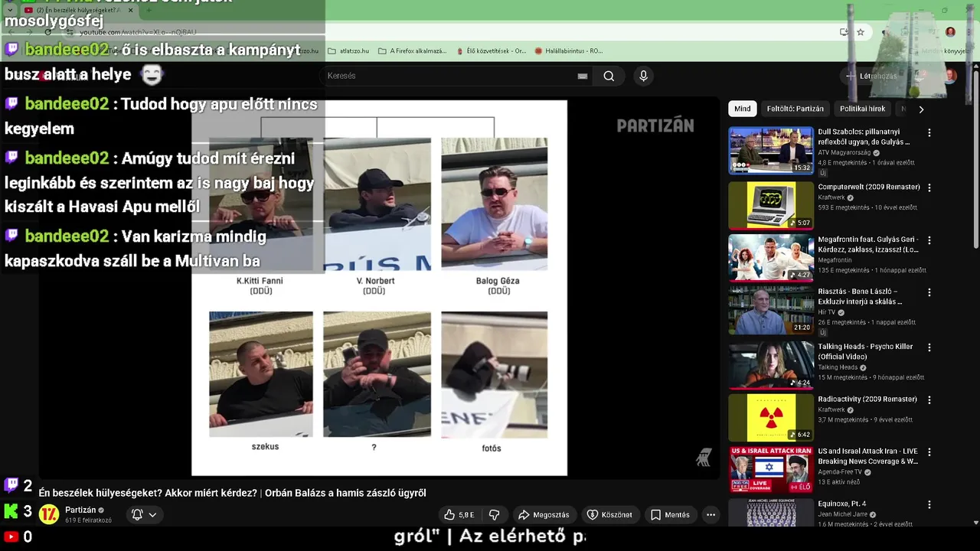The height and width of the screenshot is (551, 980).
Task: Open Halállabirintus - RO bookmark
Action: 569,51
